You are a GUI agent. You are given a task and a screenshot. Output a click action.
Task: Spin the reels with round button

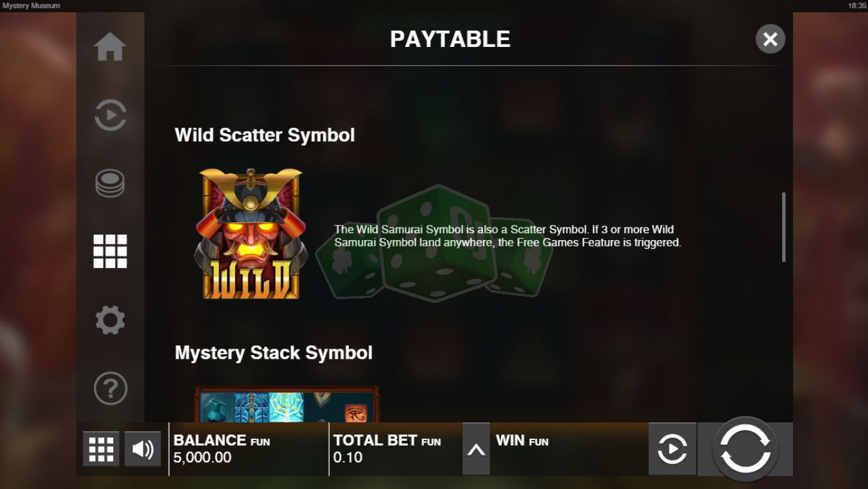coord(745,450)
